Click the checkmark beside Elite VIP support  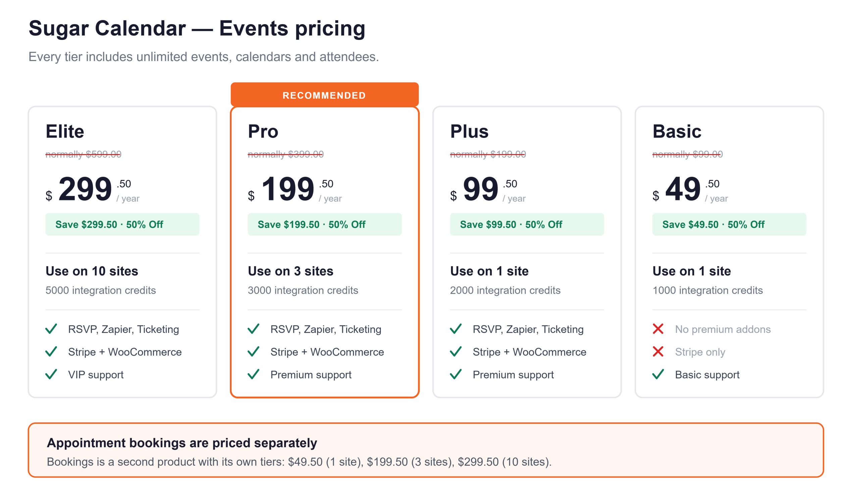click(x=51, y=374)
